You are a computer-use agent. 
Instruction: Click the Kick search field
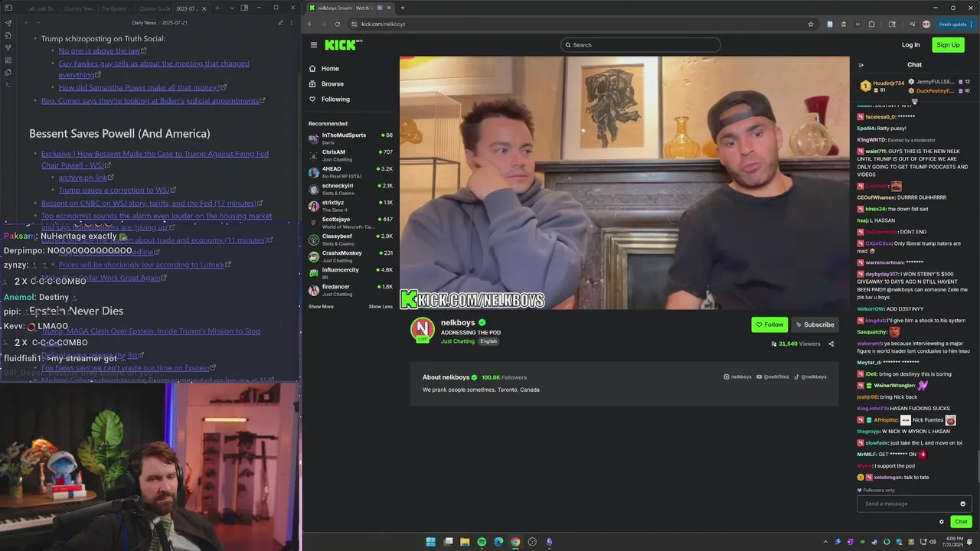[x=640, y=44]
